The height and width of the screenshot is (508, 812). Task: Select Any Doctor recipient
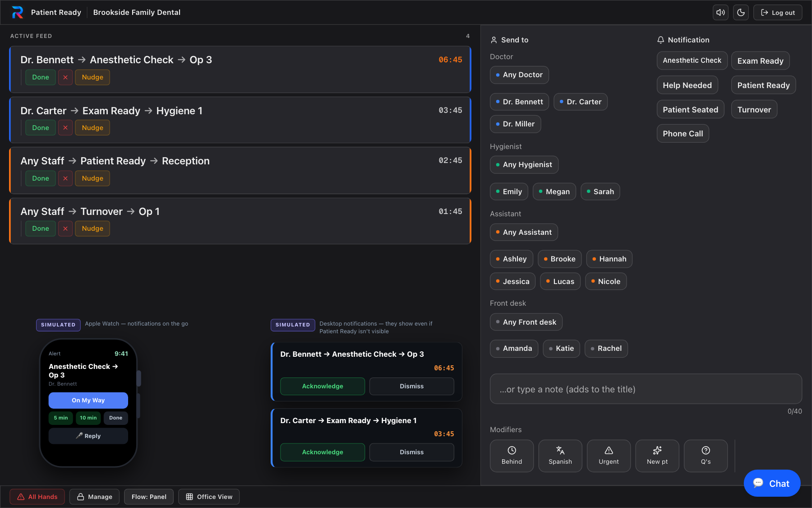click(x=519, y=75)
